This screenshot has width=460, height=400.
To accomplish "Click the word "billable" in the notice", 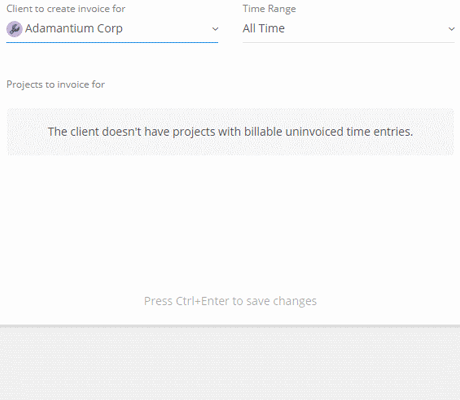I will (x=263, y=132).
